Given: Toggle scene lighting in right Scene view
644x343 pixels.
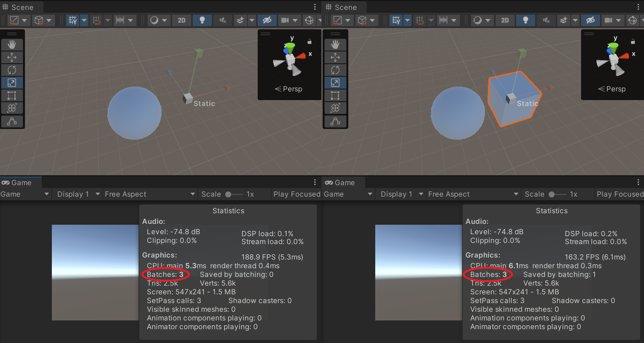Looking at the screenshot, I should click(x=526, y=20).
